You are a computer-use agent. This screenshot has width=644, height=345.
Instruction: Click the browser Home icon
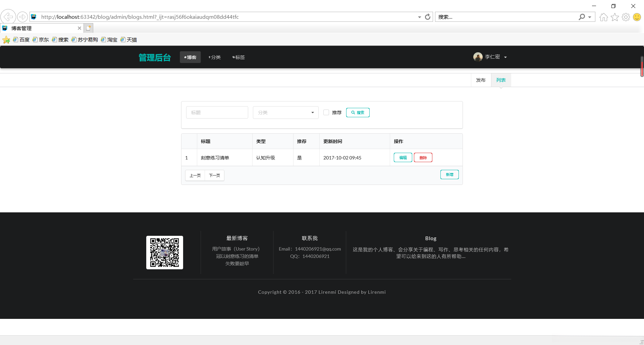[x=603, y=17]
